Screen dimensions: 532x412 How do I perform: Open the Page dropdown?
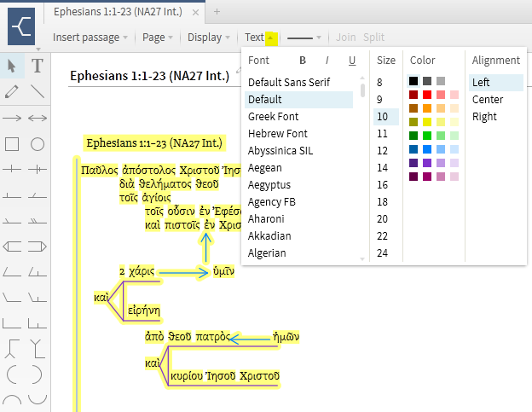coord(158,38)
